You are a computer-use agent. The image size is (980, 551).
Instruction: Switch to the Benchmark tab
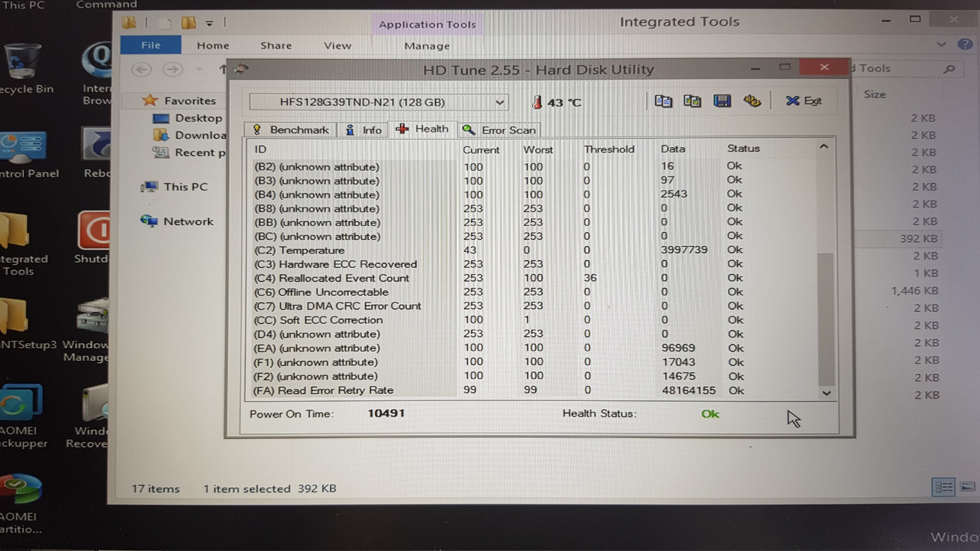[x=291, y=130]
